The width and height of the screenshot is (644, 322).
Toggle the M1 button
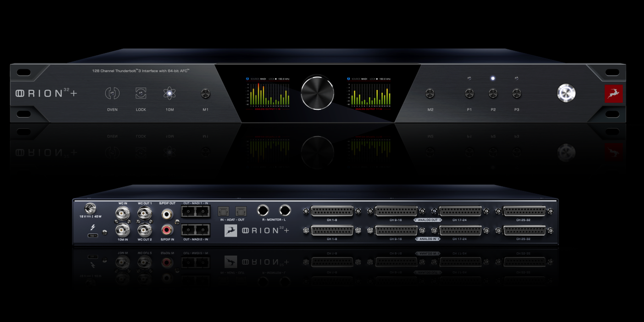tap(205, 94)
